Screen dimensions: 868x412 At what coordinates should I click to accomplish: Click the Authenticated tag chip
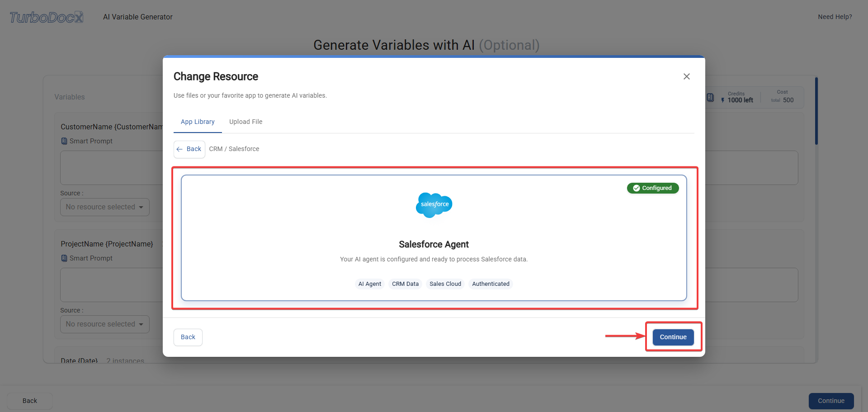[x=491, y=284]
